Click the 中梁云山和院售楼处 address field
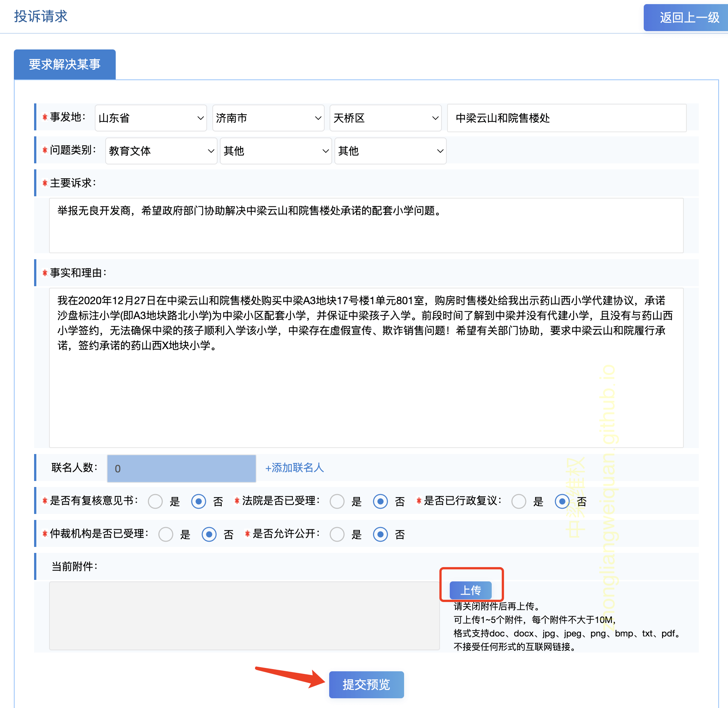 (x=567, y=118)
